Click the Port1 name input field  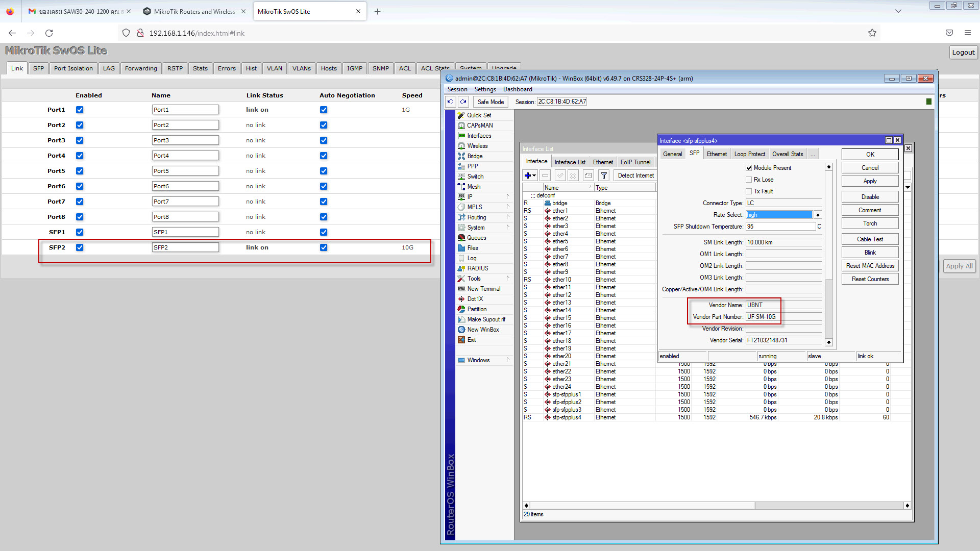[x=185, y=110]
